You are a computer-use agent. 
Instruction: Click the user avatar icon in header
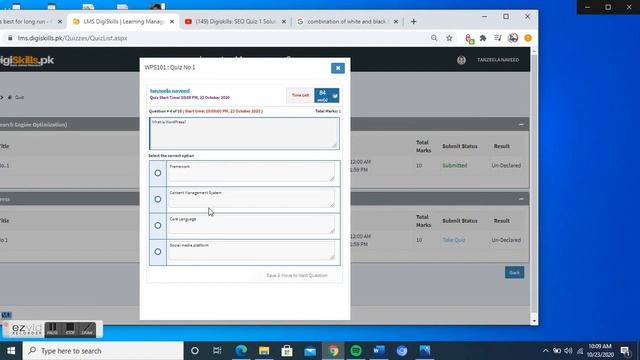461,60
